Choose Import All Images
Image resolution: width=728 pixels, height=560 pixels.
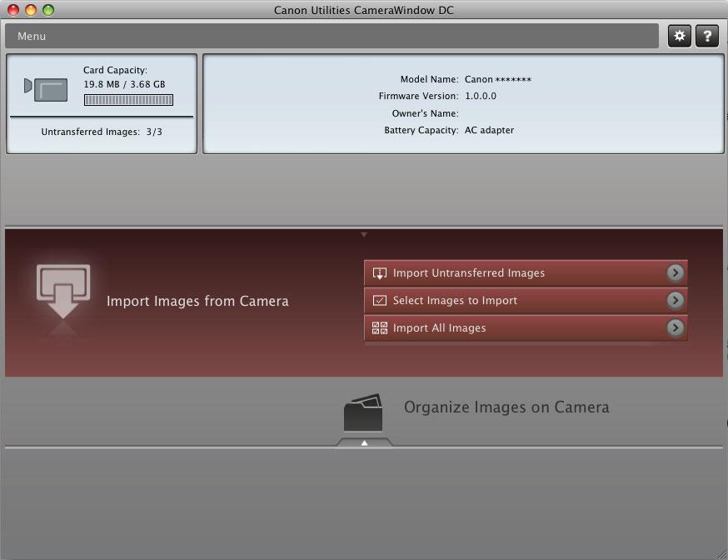tap(526, 327)
